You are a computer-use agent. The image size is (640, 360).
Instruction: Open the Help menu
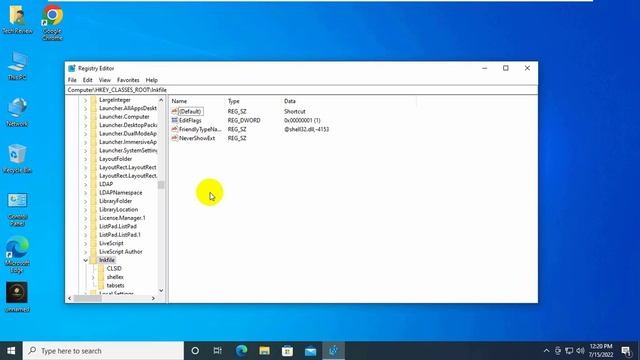pos(151,80)
